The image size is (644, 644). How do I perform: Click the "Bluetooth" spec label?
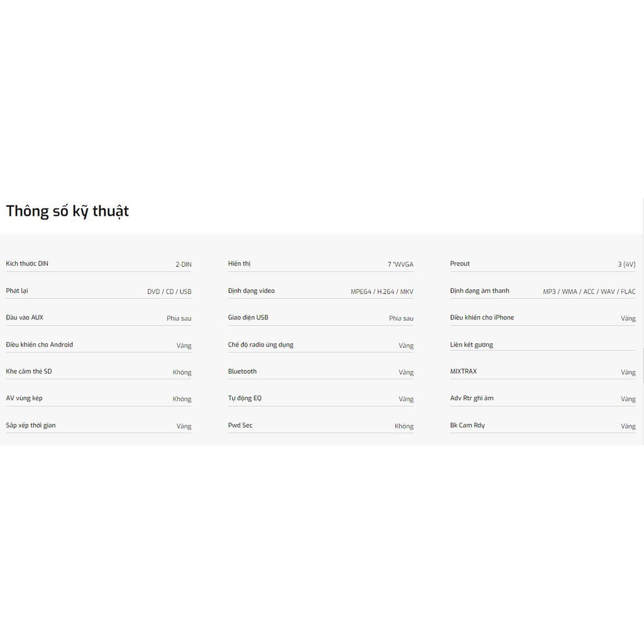(242, 371)
